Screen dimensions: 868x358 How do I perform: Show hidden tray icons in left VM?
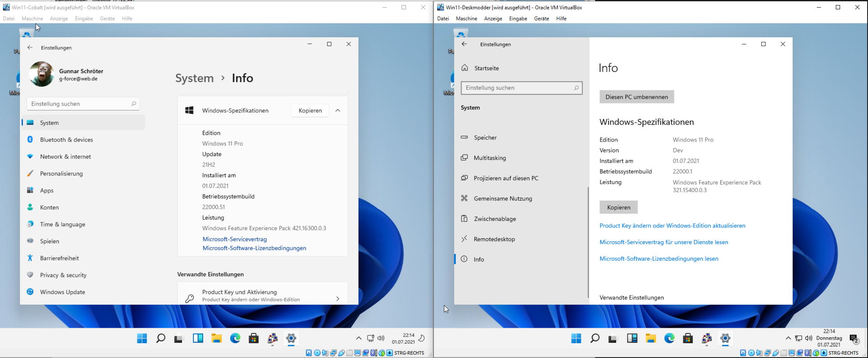pyautogui.click(x=359, y=338)
